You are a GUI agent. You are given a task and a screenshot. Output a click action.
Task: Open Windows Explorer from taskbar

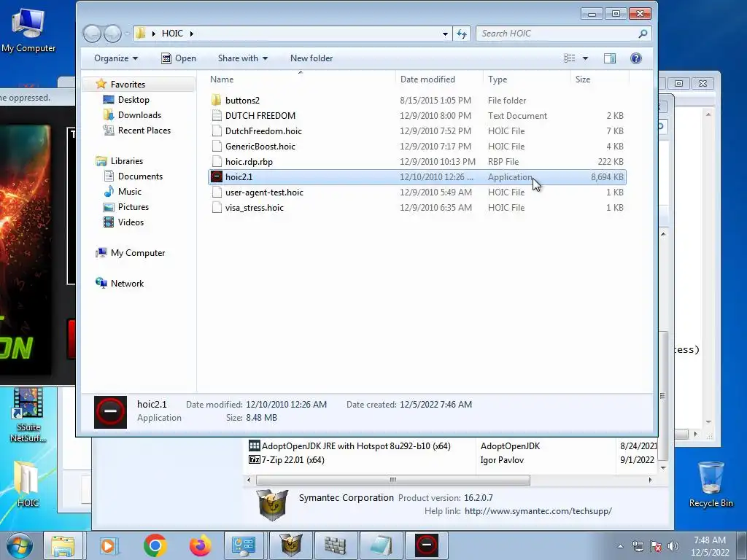click(63, 545)
